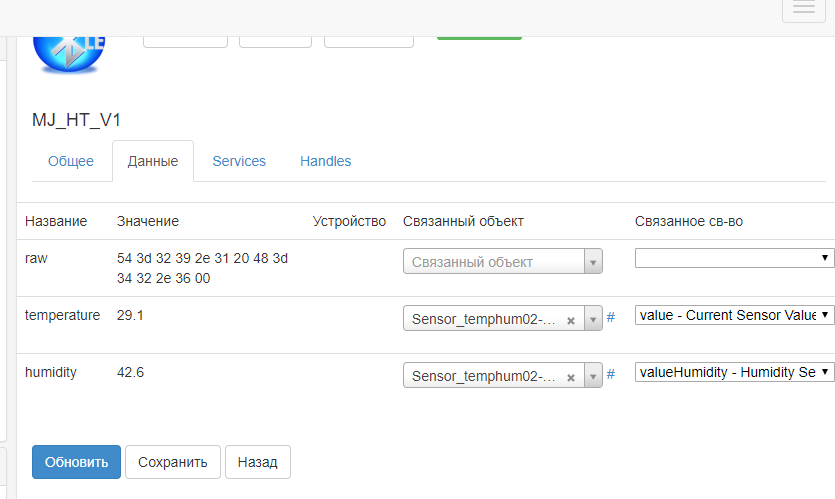The image size is (835, 499).
Task: Go to the Services tab
Action: pos(239,161)
